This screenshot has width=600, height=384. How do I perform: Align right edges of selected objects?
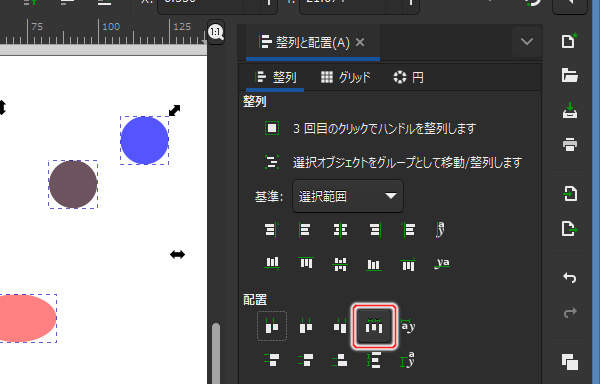pos(375,230)
